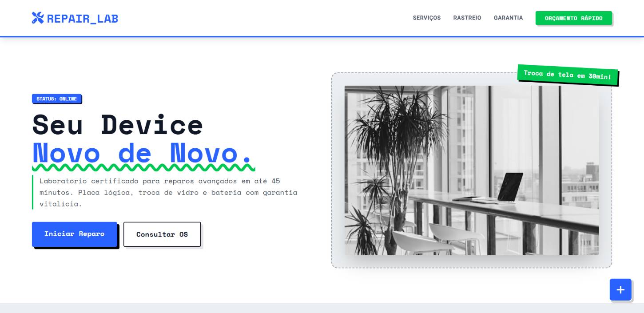Select the Garantia navigation link
This screenshot has width=644, height=313.
[x=509, y=18]
